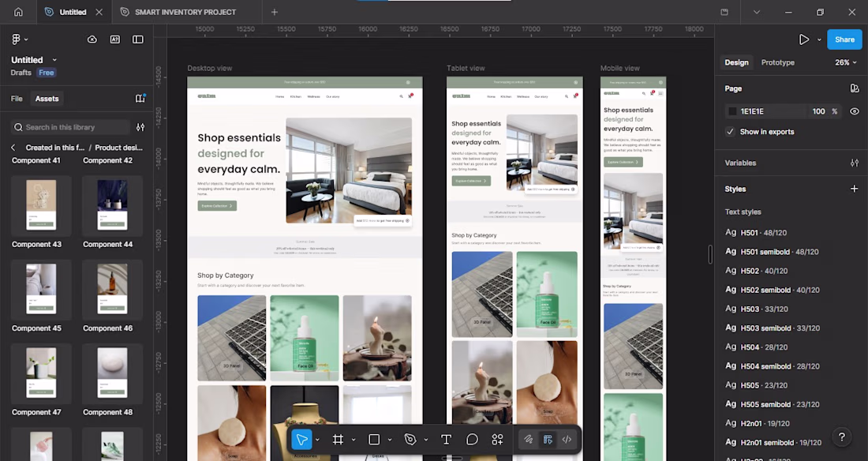Image resolution: width=868 pixels, height=461 pixels.
Task: Switch to Design mode in toolbar
Action: pyautogui.click(x=548, y=440)
